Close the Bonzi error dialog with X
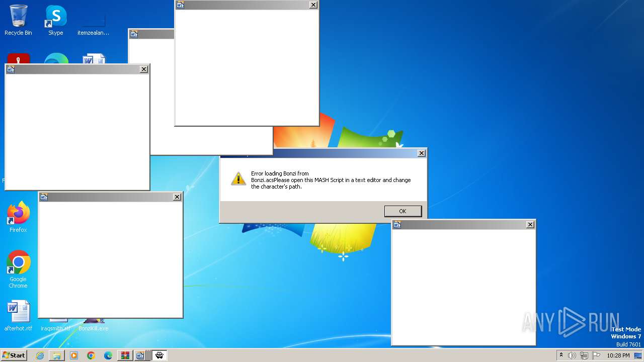 point(422,153)
